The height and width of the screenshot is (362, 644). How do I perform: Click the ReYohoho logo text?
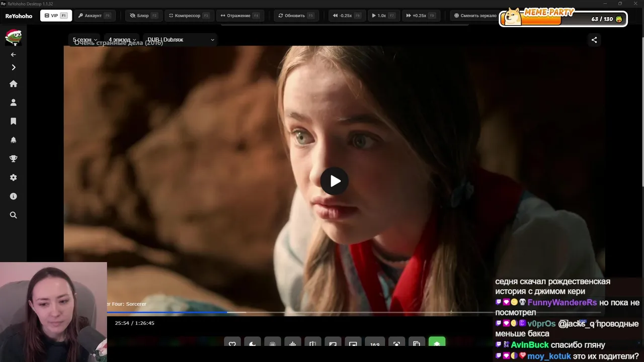click(x=19, y=16)
